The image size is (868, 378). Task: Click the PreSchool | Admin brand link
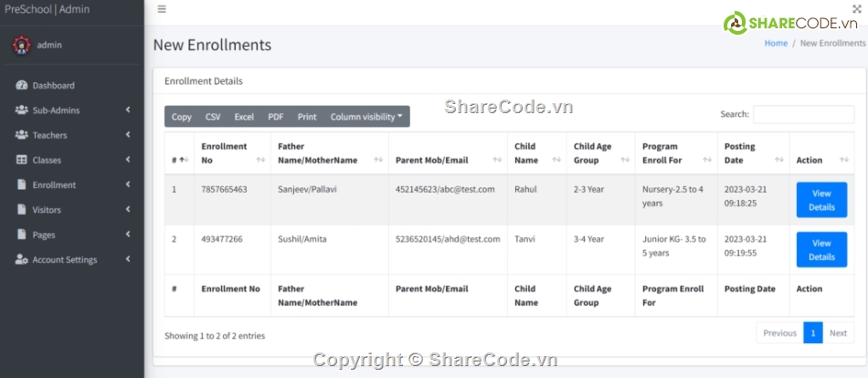coord(47,9)
